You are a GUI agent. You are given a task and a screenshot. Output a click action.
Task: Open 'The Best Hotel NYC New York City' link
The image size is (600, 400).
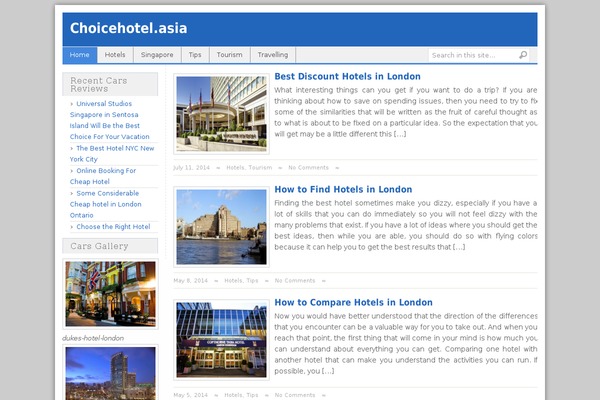pos(112,153)
